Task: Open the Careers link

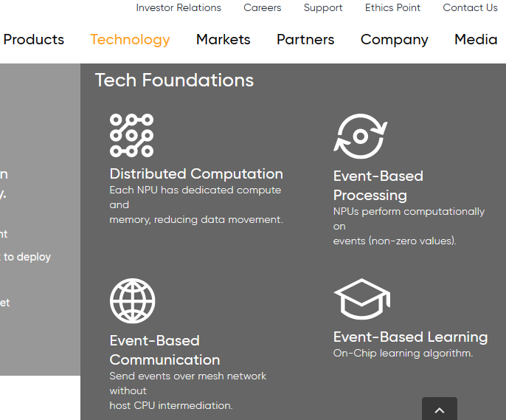Action: pos(263,7)
